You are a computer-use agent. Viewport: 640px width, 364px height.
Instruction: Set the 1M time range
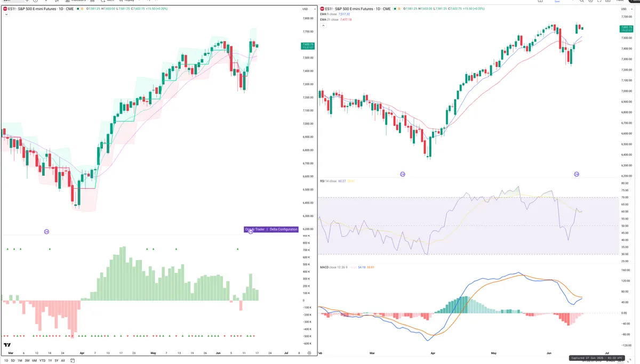[20, 360]
